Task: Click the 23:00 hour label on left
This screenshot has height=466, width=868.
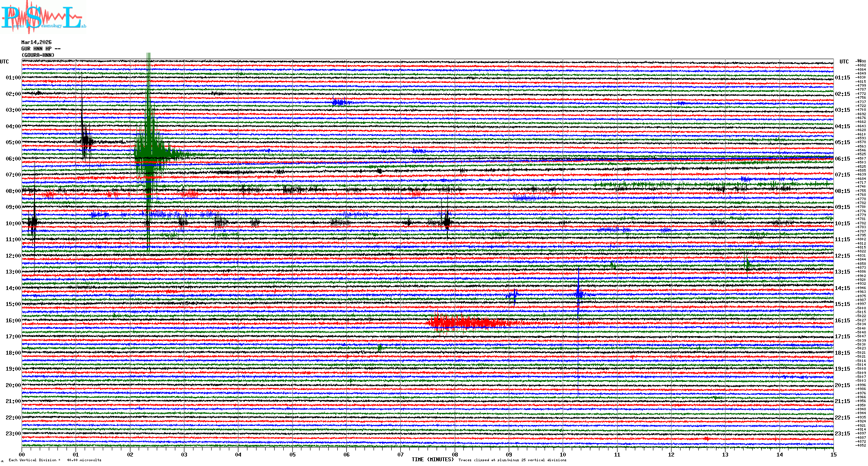Action: pyautogui.click(x=13, y=434)
